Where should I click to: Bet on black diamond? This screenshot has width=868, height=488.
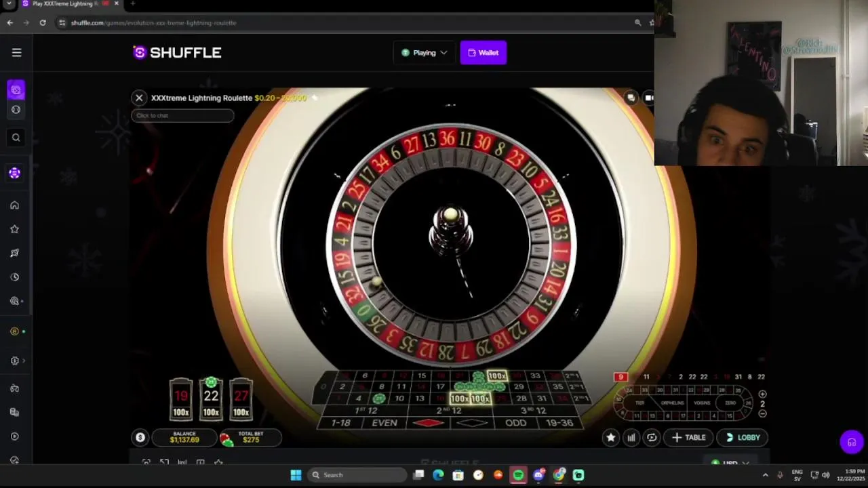pyautogui.click(x=473, y=423)
